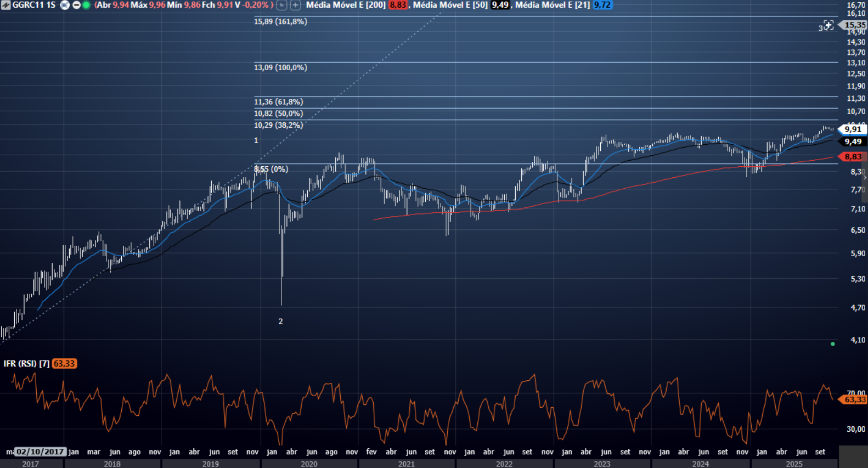Click the 02/10/2017 date marker on time axis

coord(40,452)
